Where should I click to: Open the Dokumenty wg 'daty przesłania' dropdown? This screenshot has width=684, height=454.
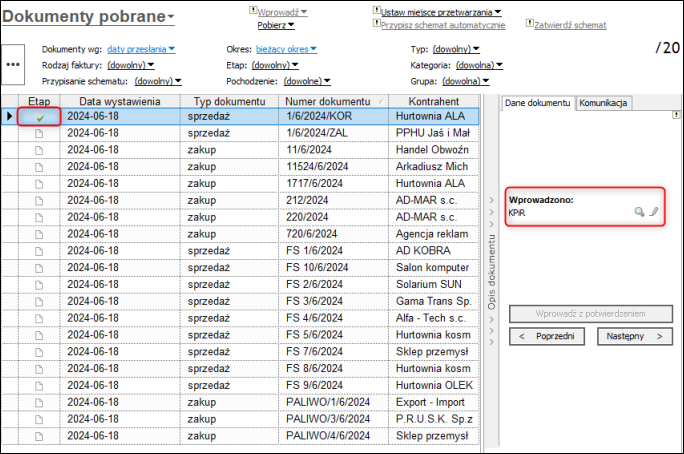coord(141,49)
